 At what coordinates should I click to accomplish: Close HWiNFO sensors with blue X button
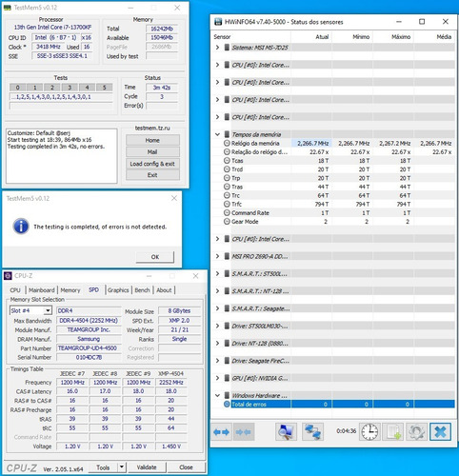[x=440, y=431]
